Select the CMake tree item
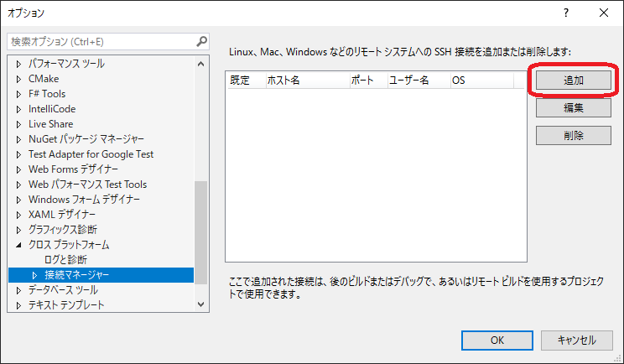This screenshot has width=624, height=364. point(44,79)
